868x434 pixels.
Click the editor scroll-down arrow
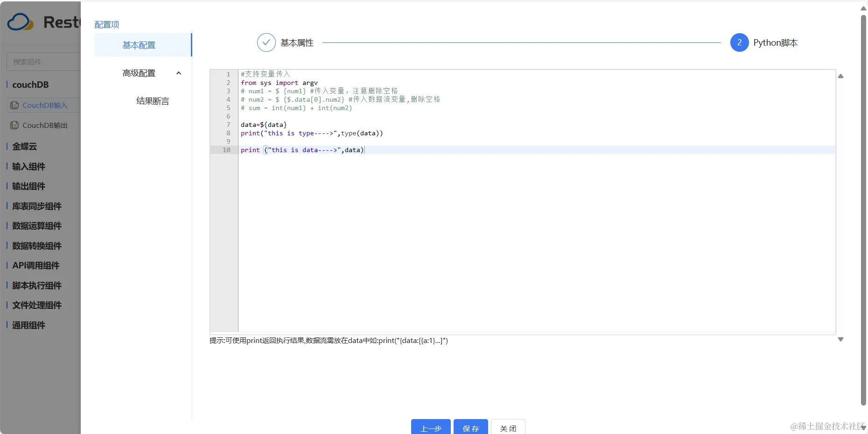click(x=840, y=339)
